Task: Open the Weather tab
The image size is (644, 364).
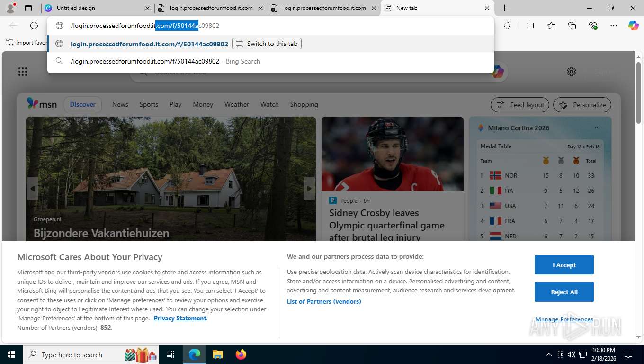Action: tap(237, 104)
